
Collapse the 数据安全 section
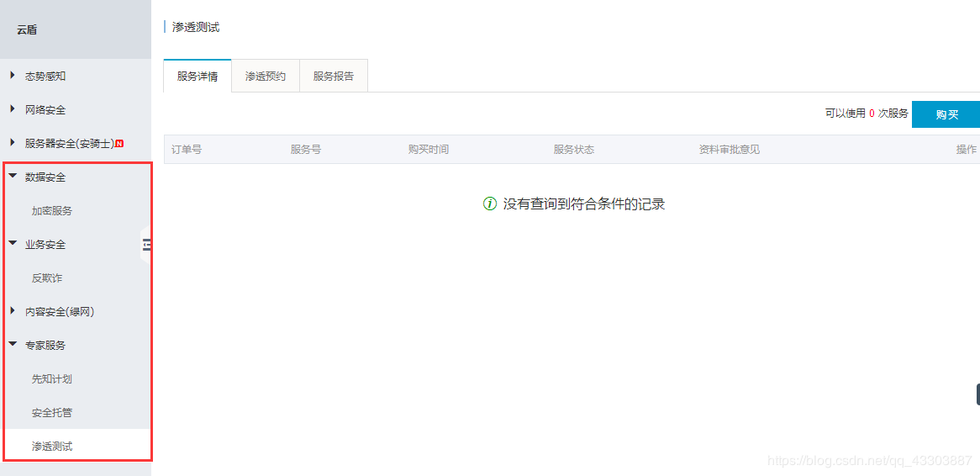tap(13, 177)
